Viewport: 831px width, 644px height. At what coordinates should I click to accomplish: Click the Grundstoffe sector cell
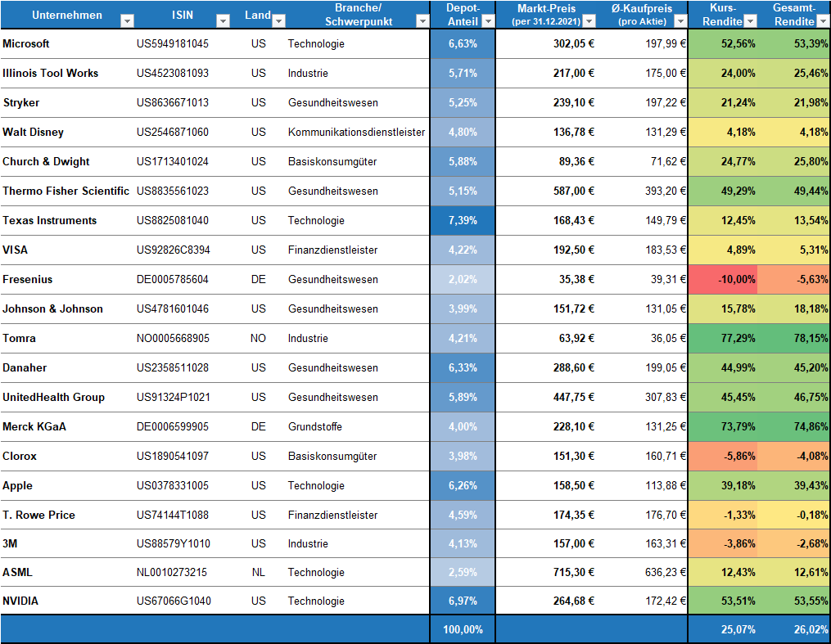point(315,427)
